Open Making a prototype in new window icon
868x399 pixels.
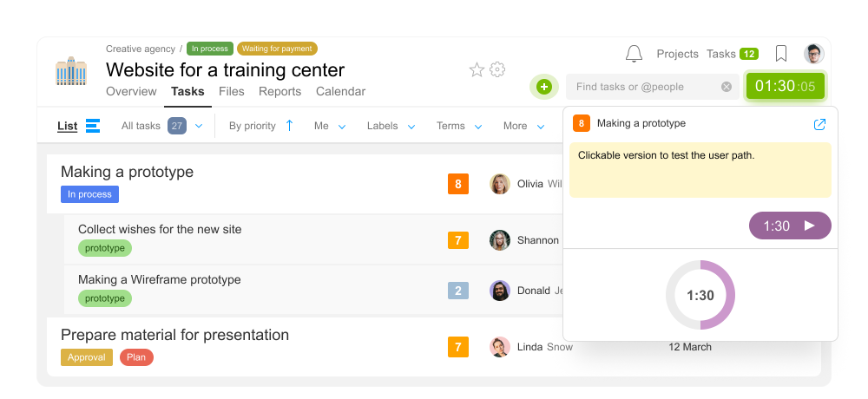[x=820, y=124]
